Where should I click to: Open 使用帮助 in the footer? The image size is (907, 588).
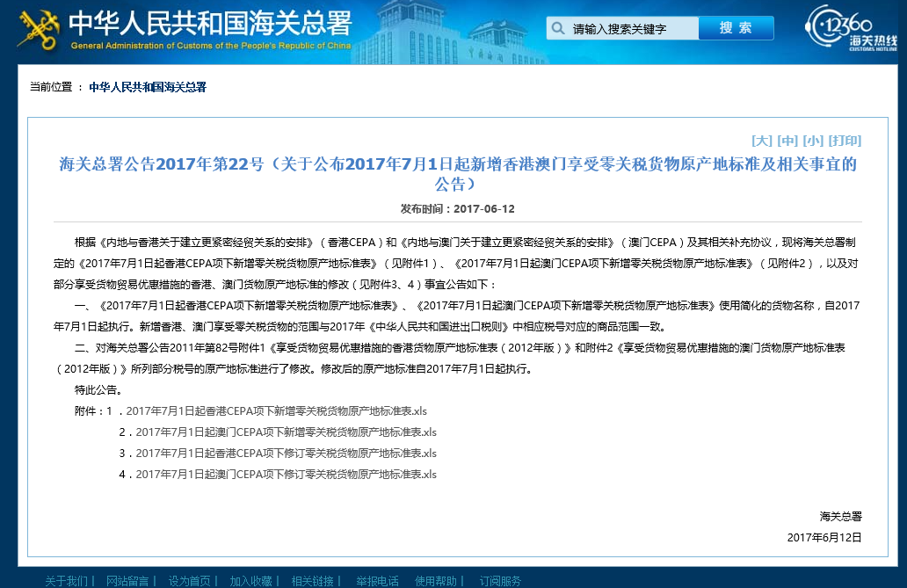[x=436, y=581]
